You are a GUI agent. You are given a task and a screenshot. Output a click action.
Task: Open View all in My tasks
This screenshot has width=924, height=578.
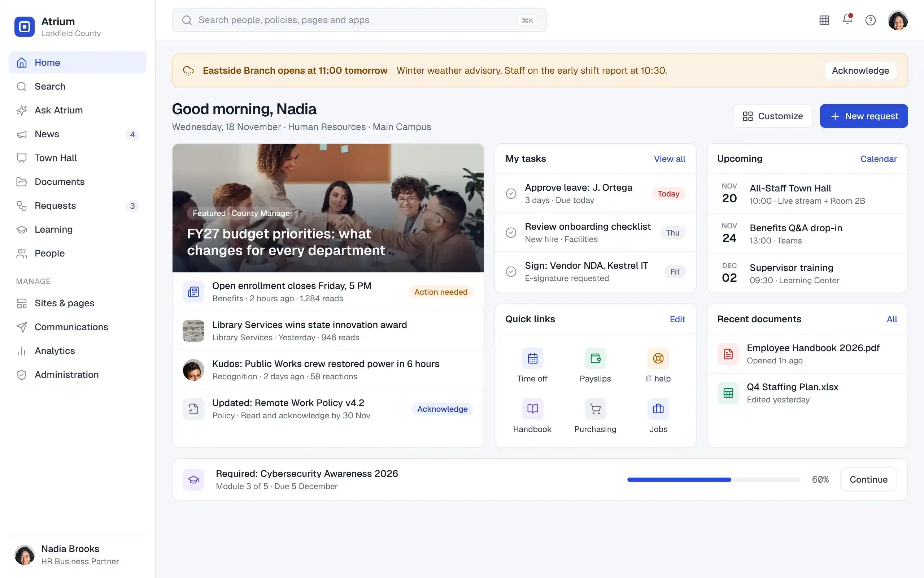(x=669, y=159)
